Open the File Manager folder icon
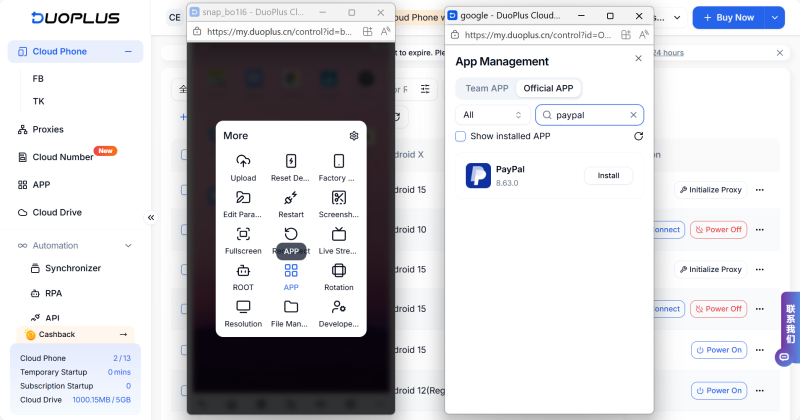 (291, 307)
